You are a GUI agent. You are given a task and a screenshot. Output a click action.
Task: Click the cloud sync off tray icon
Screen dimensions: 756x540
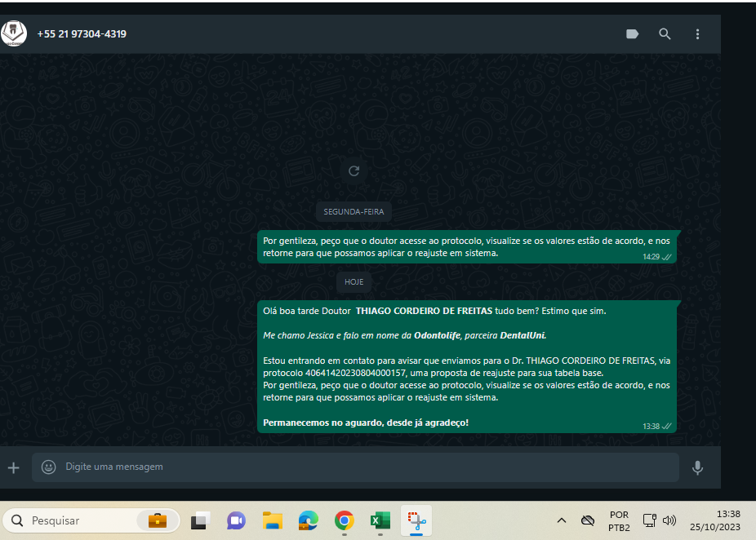coord(588,520)
